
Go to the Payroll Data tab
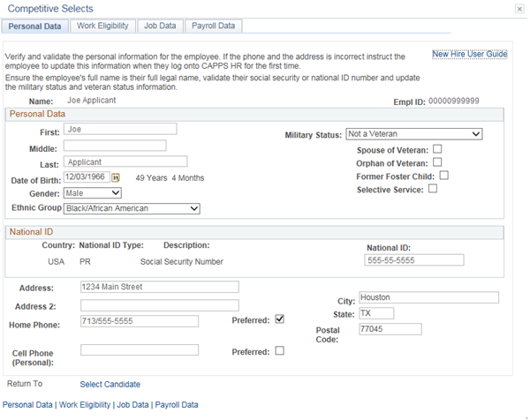215,26
